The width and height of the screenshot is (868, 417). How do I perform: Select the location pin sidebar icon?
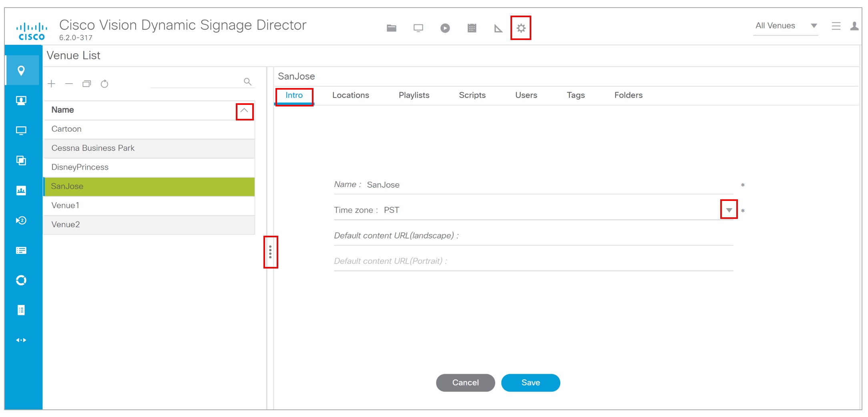[21, 71]
